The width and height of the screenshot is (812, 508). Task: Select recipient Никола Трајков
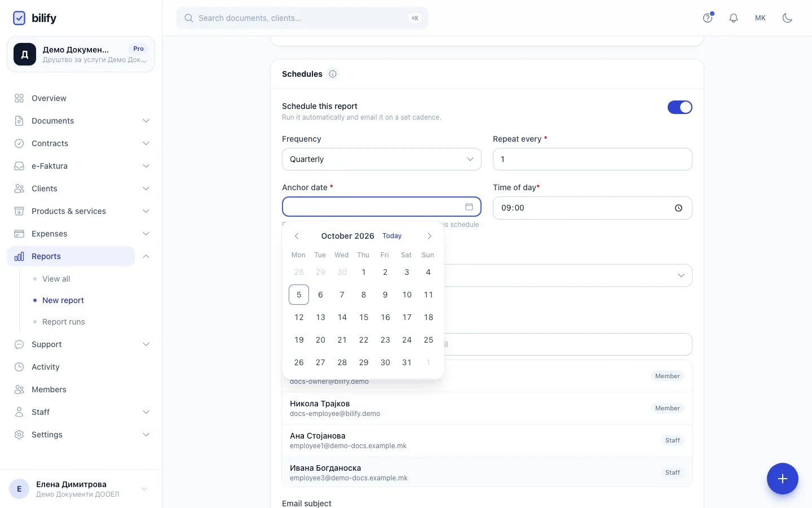[x=487, y=408]
